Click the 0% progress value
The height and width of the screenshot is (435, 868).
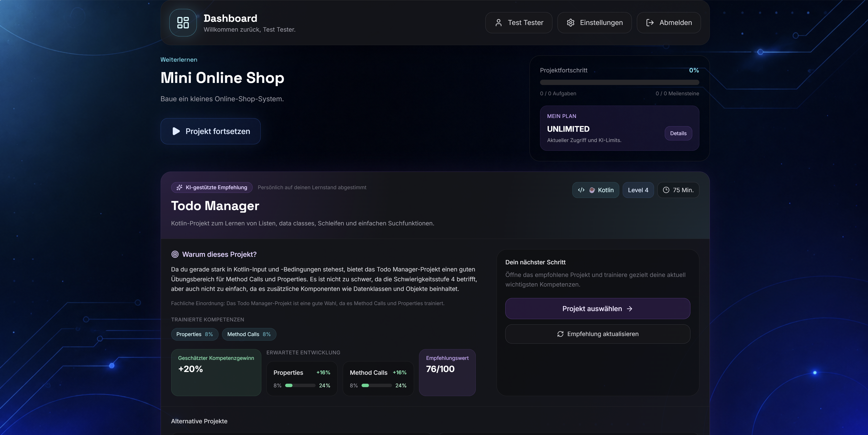point(694,70)
